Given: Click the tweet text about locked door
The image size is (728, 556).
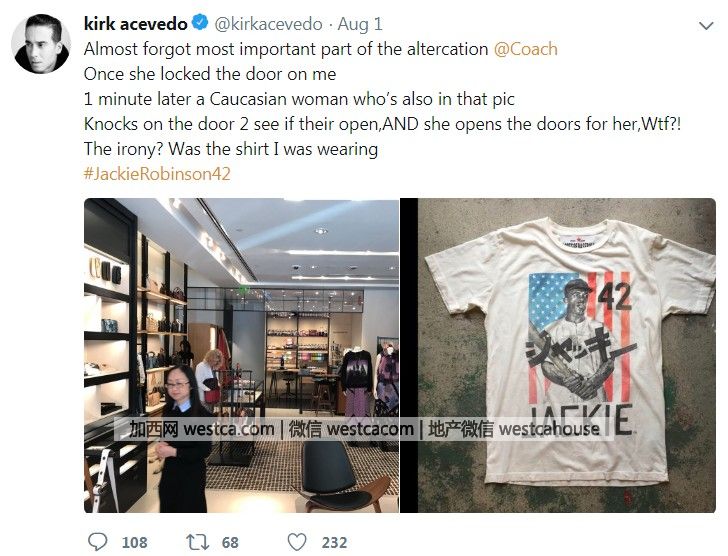Looking at the screenshot, I should pos(210,74).
